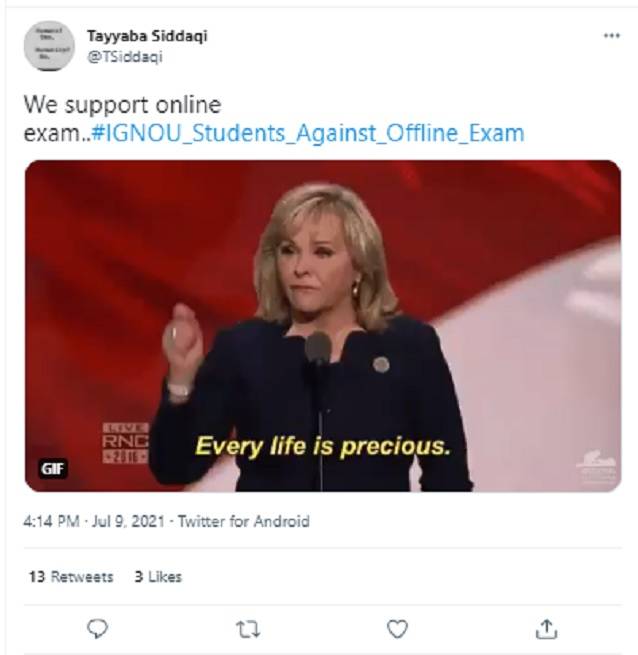Open the share icon below the tweet
Viewport: 638px width, 655px height.
point(546,628)
